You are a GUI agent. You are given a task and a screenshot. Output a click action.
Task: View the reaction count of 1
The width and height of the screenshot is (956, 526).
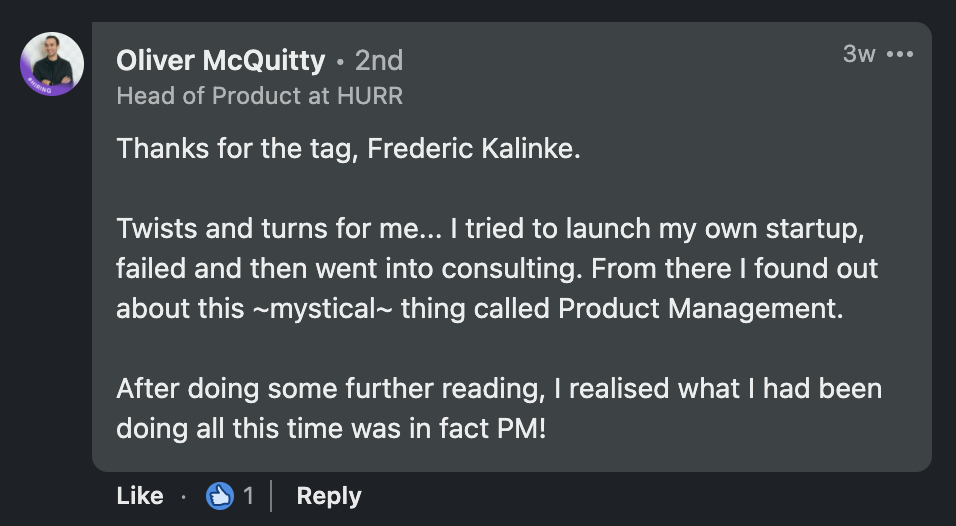point(248,495)
